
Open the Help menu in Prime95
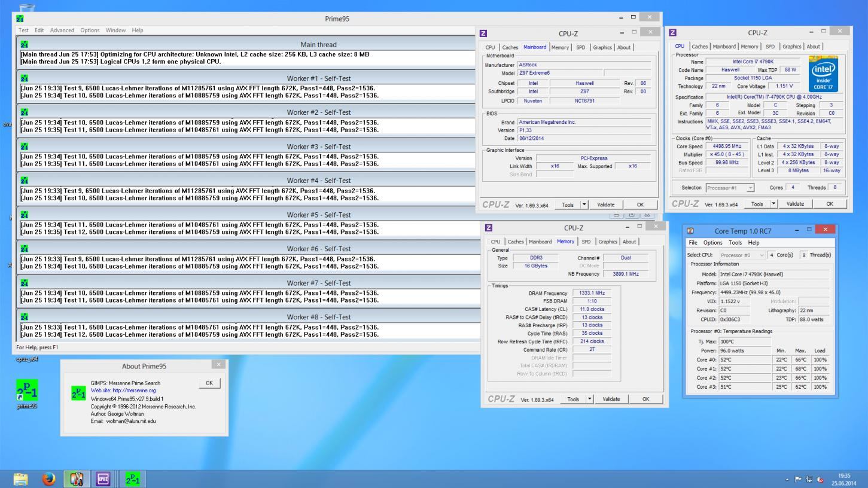(x=138, y=30)
